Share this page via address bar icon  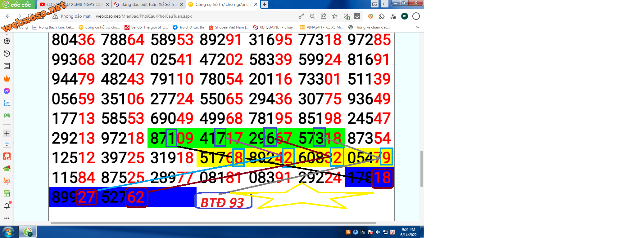tap(324, 16)
